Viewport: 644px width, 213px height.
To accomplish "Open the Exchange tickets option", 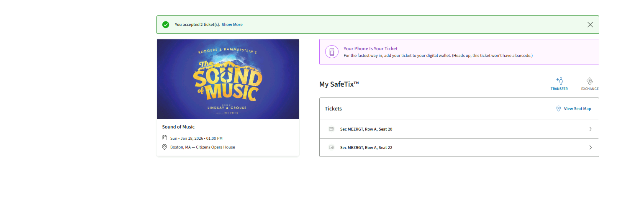I will 590,84.
